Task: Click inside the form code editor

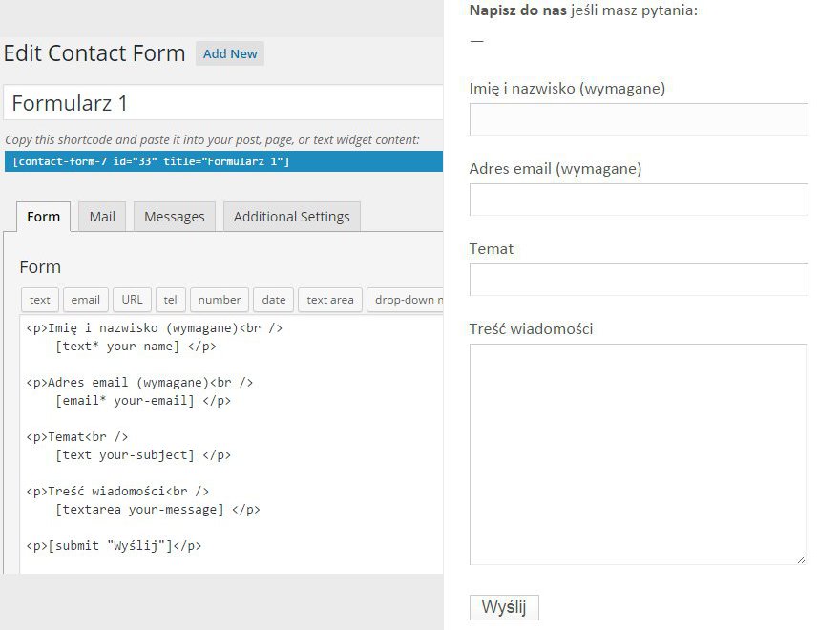Action: [x=231, y=445]
